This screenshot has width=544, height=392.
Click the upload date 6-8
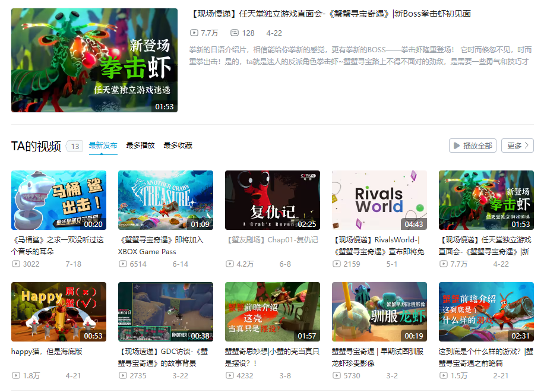point(285,264)
